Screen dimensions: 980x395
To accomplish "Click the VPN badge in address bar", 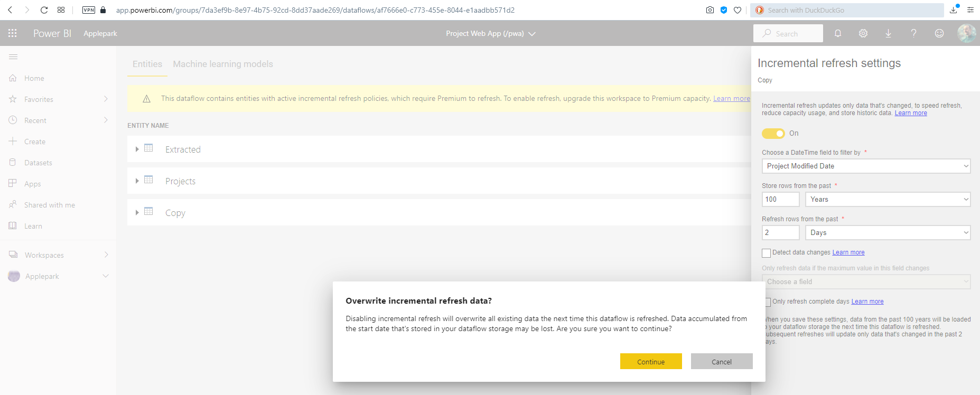I will pos(89,10).
